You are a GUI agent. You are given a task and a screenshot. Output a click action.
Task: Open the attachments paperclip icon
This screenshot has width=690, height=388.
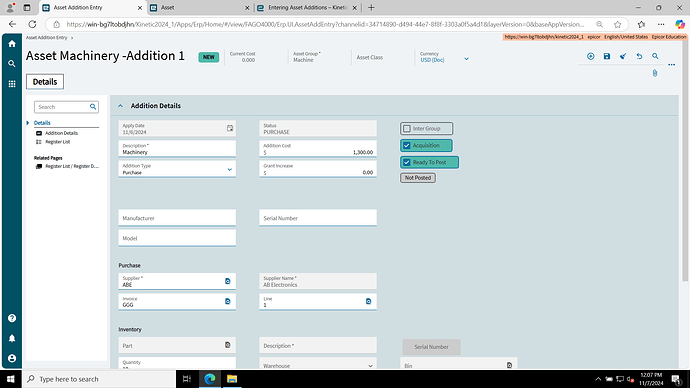655,73
